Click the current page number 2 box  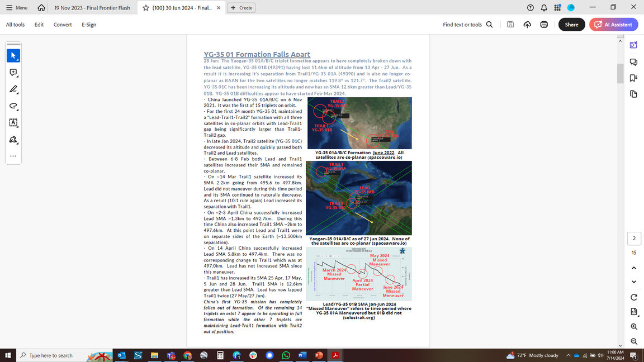click(634, 239)
